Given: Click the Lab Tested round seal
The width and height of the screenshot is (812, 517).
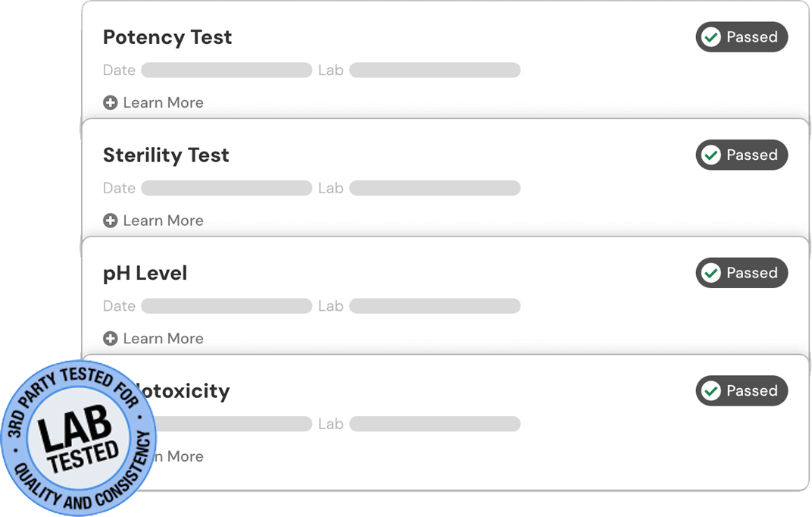Looking at the screenshot, I should point(79,438).
